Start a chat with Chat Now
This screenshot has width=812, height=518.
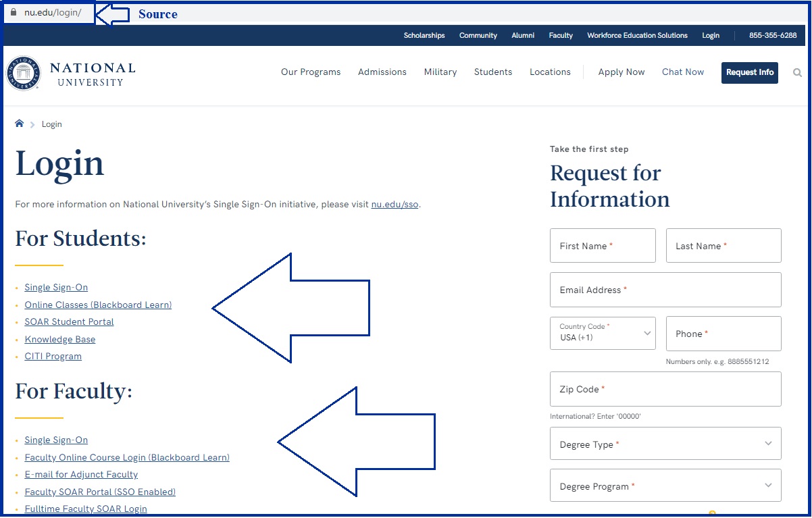pos(683,72)
